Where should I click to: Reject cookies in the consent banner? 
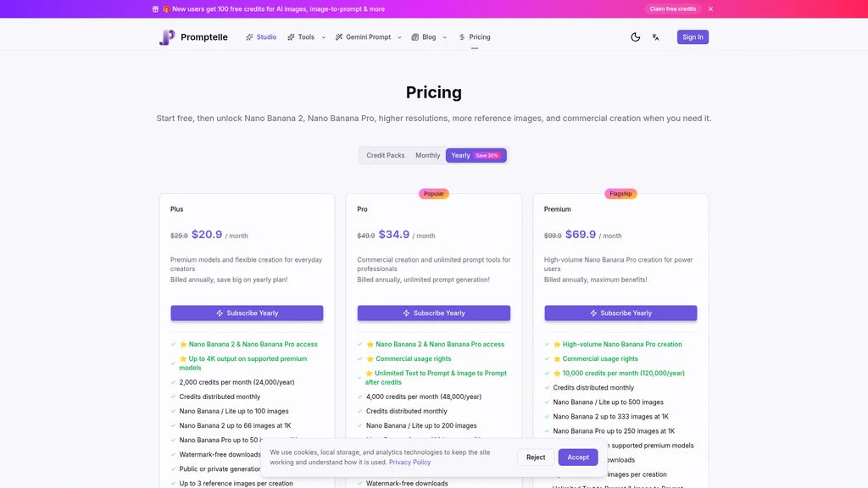(536, 457)
